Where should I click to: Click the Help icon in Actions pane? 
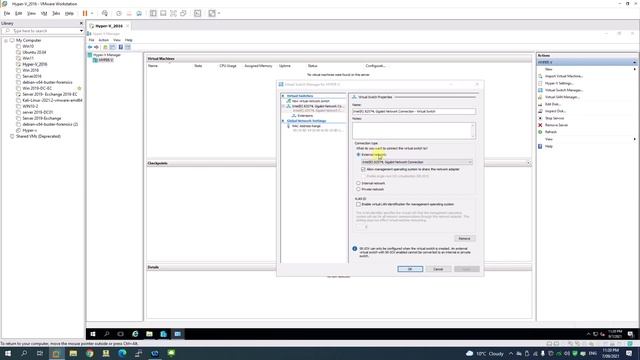point(540,146)
